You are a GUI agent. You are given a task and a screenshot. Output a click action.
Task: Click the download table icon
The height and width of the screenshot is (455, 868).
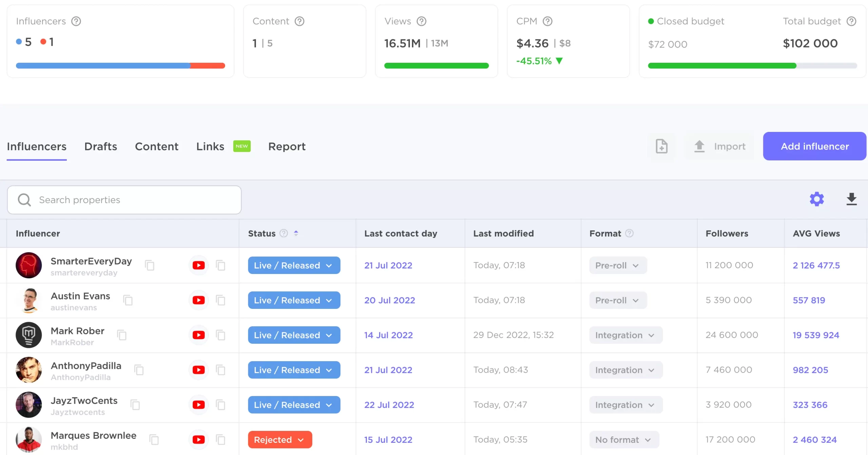pos(851,199)
